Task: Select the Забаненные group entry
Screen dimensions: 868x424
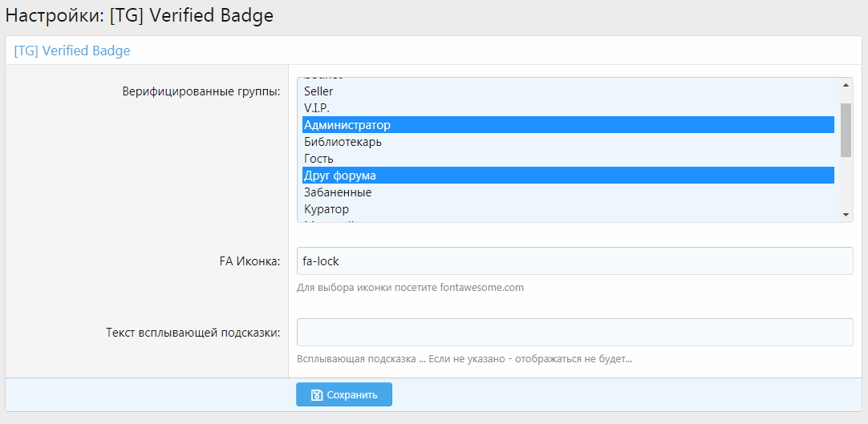Action: pos(338,192)
